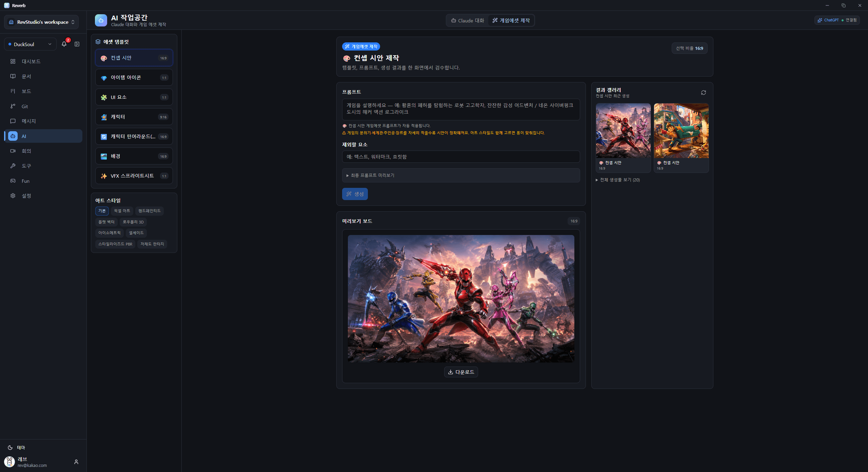
Task: Open the second 컨셉 시안 gallery thumbnail
Action: click(x=681, y=138)
